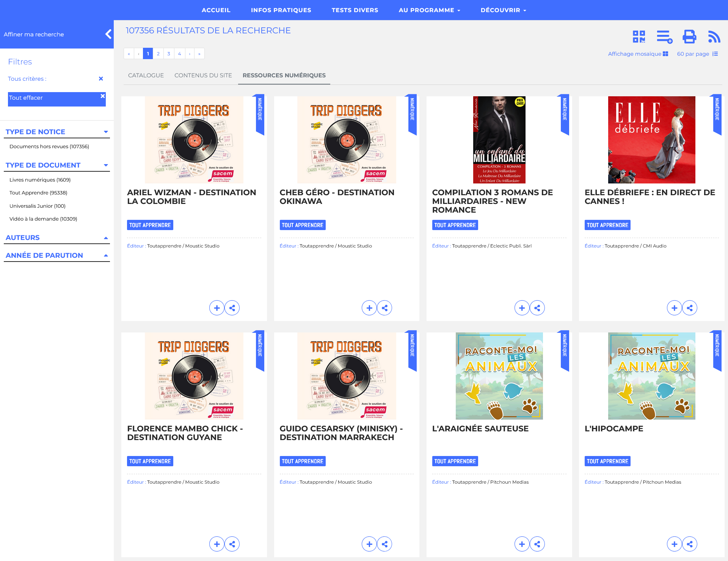Switch to Affichage mosaïque view
This screenshot has height=561, width=728.
point(638,54)
